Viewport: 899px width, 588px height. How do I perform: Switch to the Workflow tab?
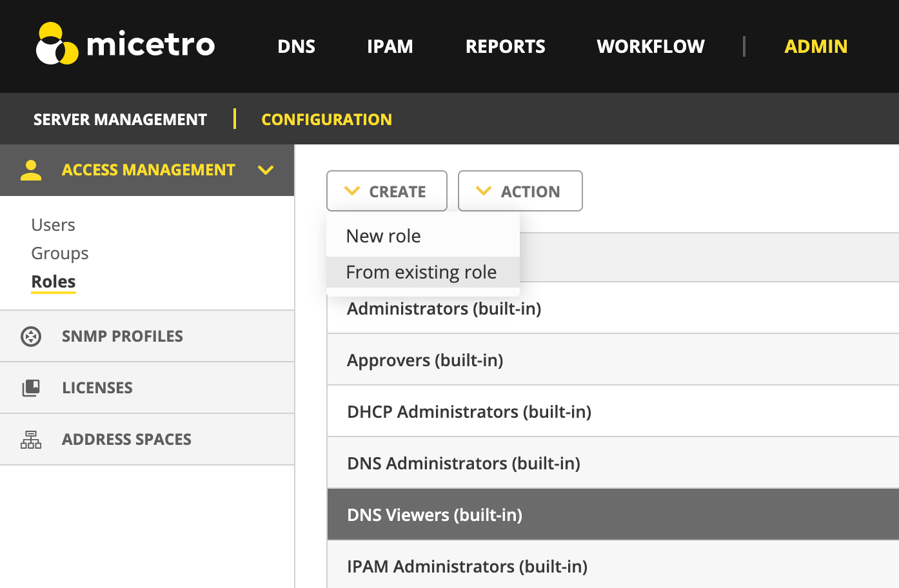point(650,46)
